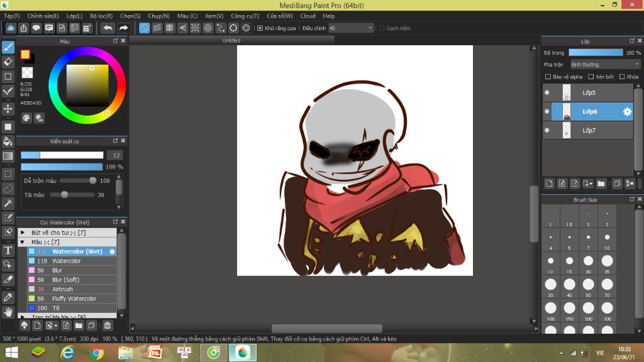Screen dimensions: 644x362
Task: Select the rectangular Select tool
Action: (8, 174)
